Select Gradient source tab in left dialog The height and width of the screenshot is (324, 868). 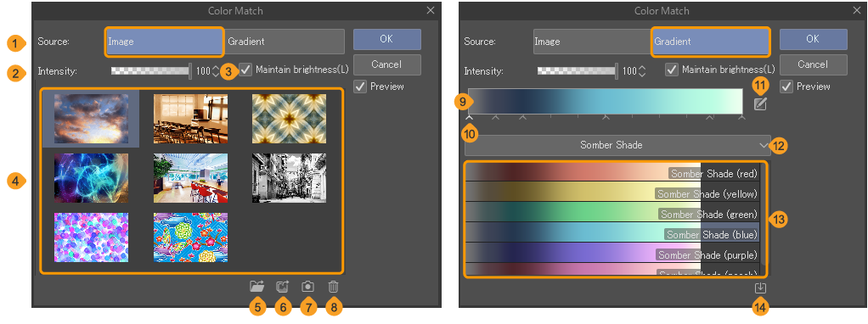click(x=285, y=42)
